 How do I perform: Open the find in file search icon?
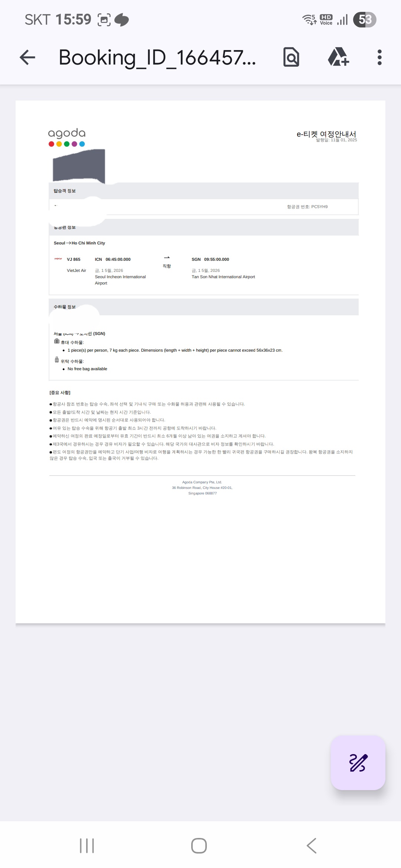click(291, 57)
